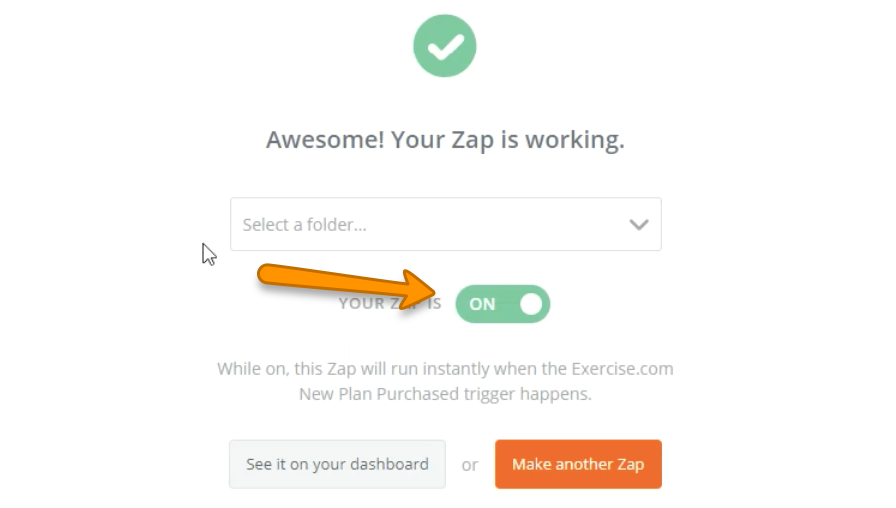Expand folder list via down chevron

pyautogui.click(x=639, y=225)
